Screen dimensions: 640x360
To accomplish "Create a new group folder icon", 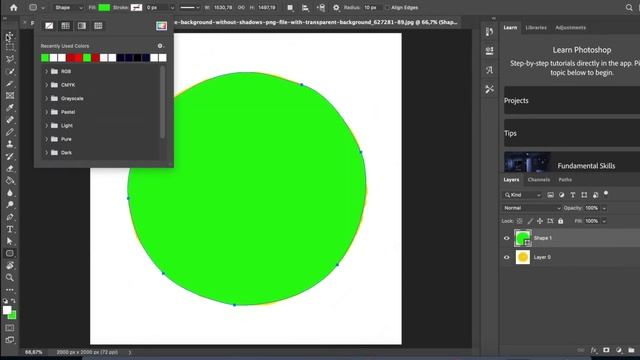I will (x=631, y=350).
